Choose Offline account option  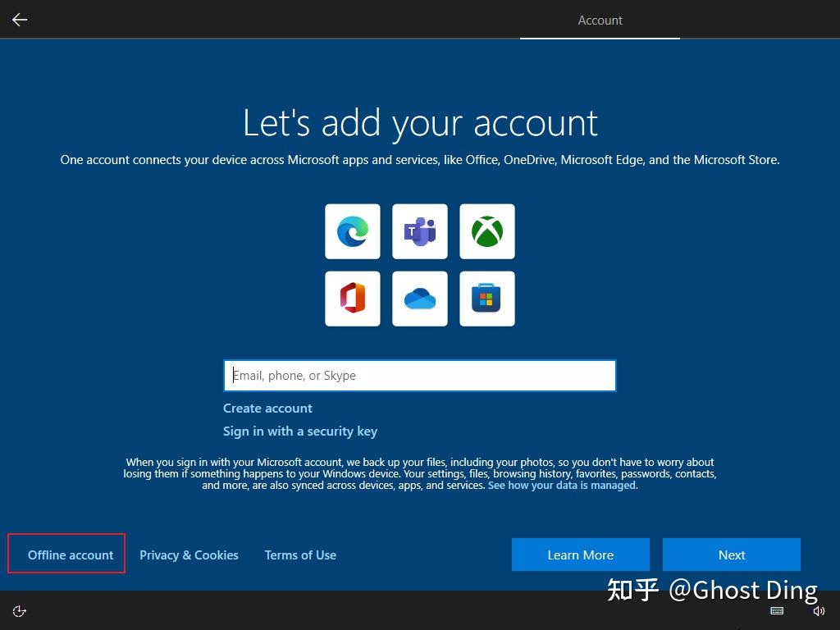(x=70, y=555)
